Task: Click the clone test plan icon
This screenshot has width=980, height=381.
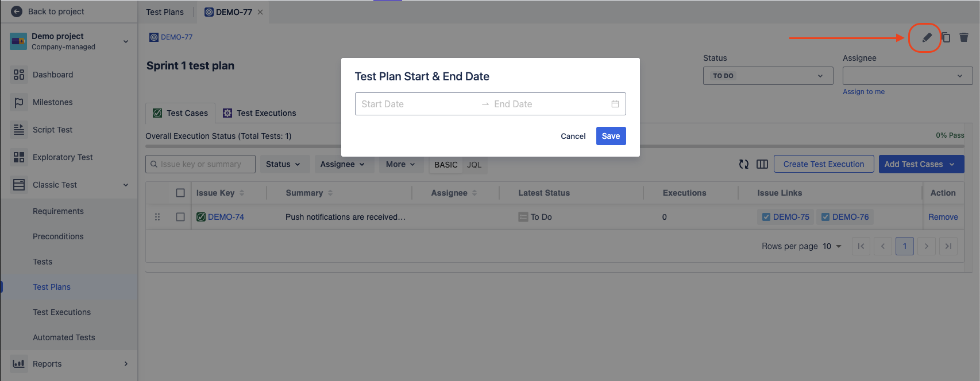Action: (946, 38)
